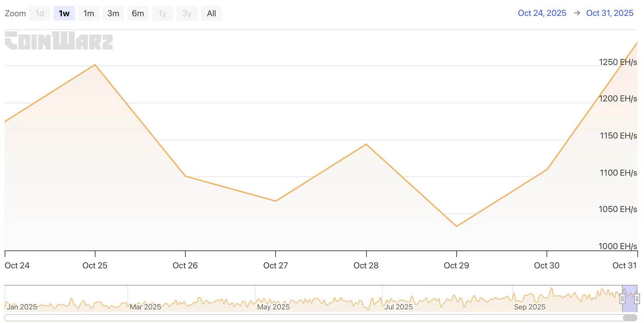644x323 pixels.
Task: Jump navigator to May 2025
Action: point(273,307)
